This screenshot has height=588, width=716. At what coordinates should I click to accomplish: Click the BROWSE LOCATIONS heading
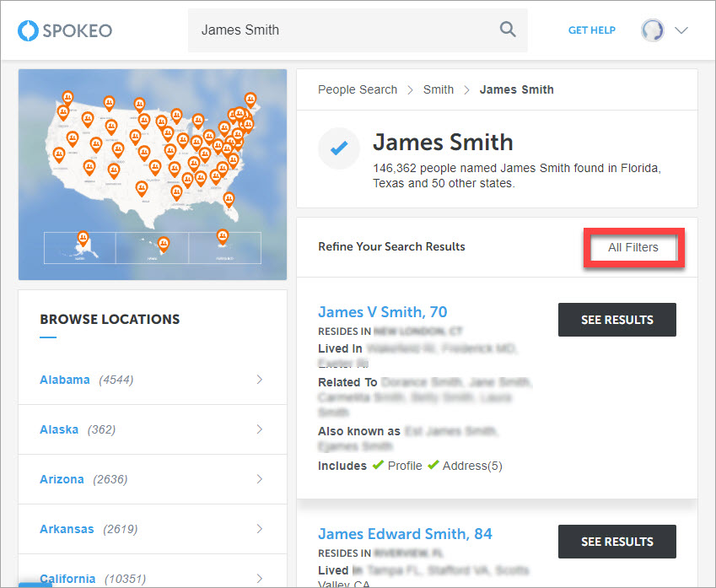[x=110, y=320]
